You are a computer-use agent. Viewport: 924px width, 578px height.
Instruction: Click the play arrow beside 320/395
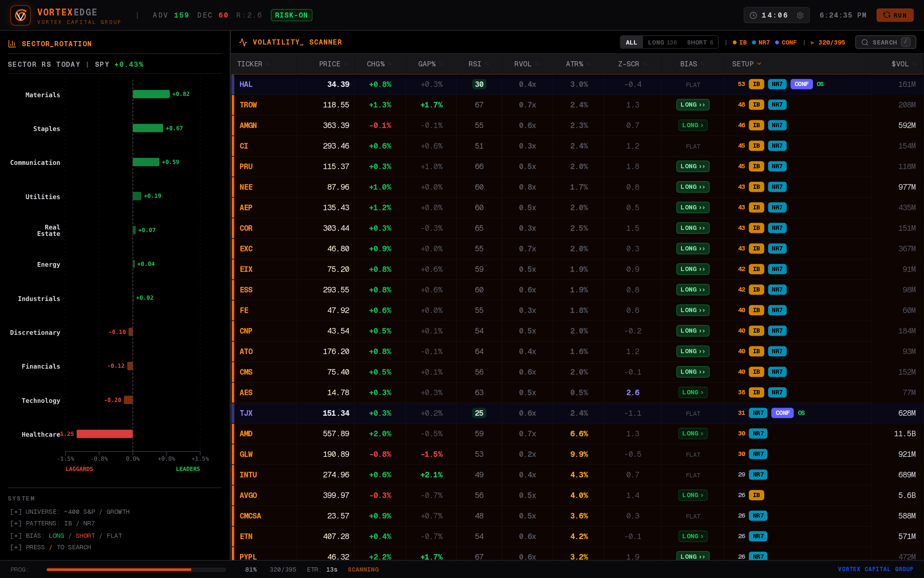tap(812, 42)
